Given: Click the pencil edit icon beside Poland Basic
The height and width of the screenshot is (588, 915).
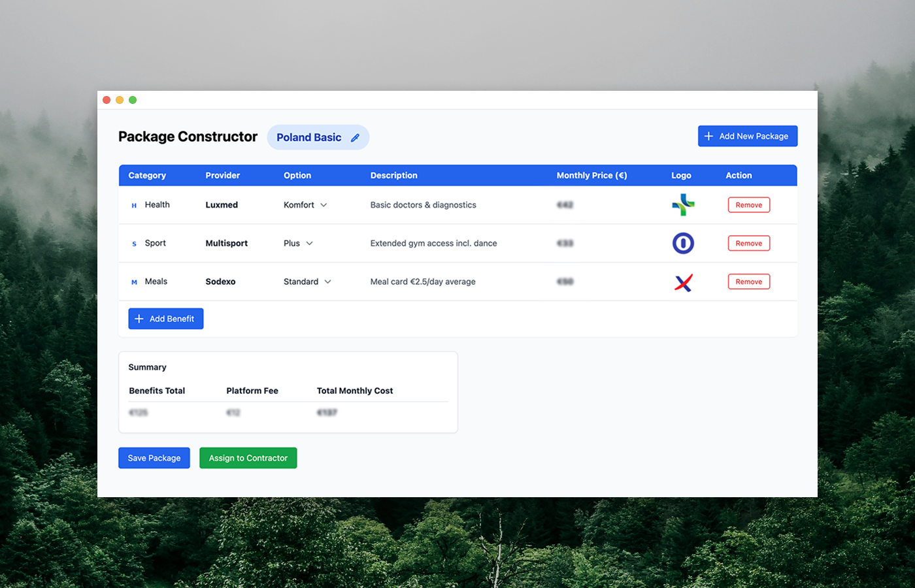Looking at the screenshot, I should tap(355, 138).
